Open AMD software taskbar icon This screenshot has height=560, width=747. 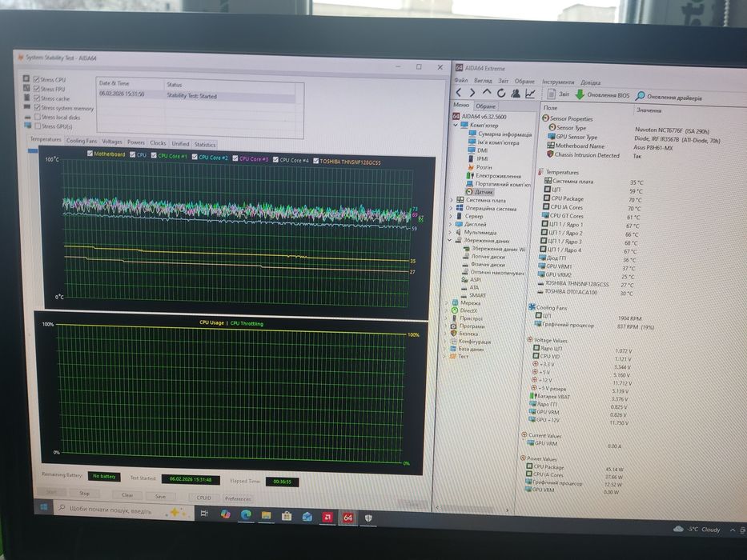click(x=327, y=517)
